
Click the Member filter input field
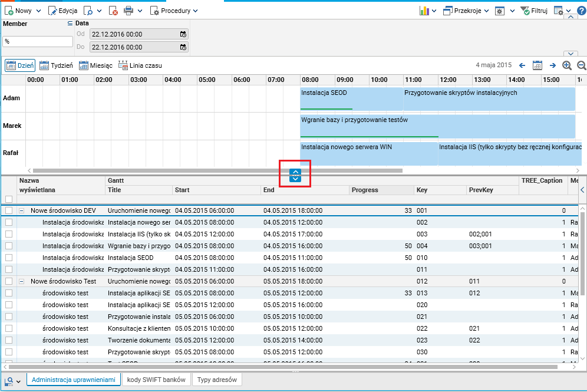(x=38, y=42)
